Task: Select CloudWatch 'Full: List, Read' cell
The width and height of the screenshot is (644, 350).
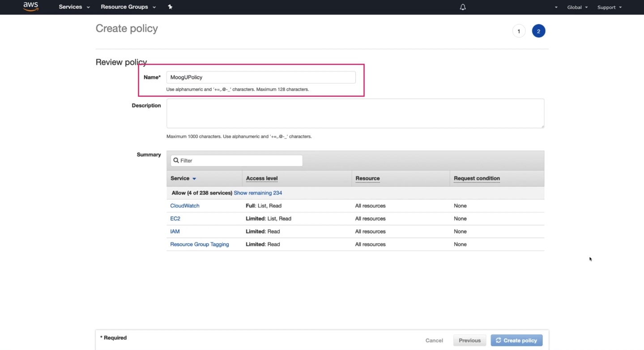Action: pos(264,206)
